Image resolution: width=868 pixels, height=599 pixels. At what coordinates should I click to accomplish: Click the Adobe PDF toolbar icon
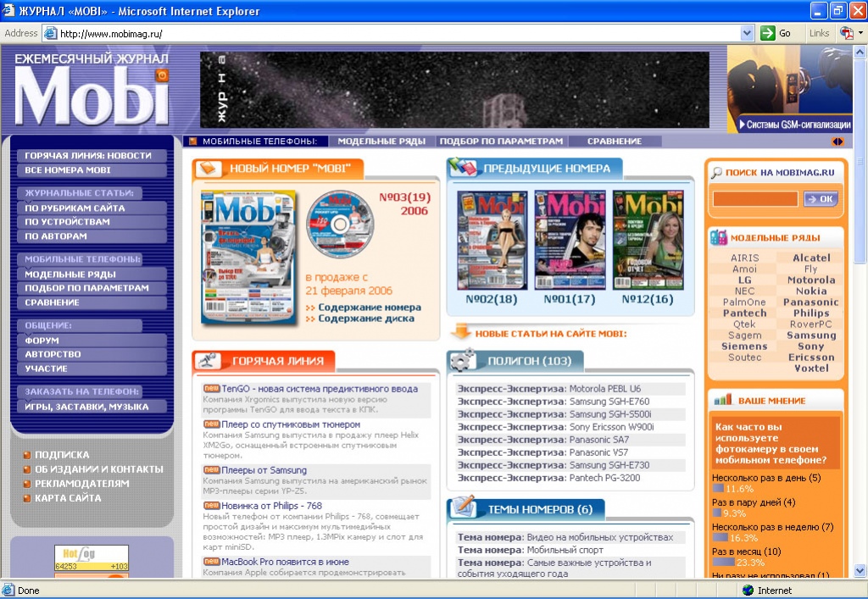coord(845,33)
